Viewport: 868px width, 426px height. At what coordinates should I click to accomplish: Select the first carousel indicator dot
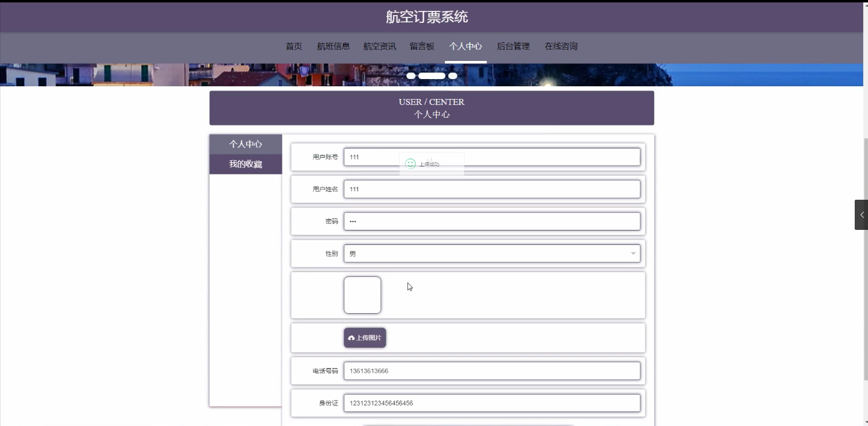411,75
